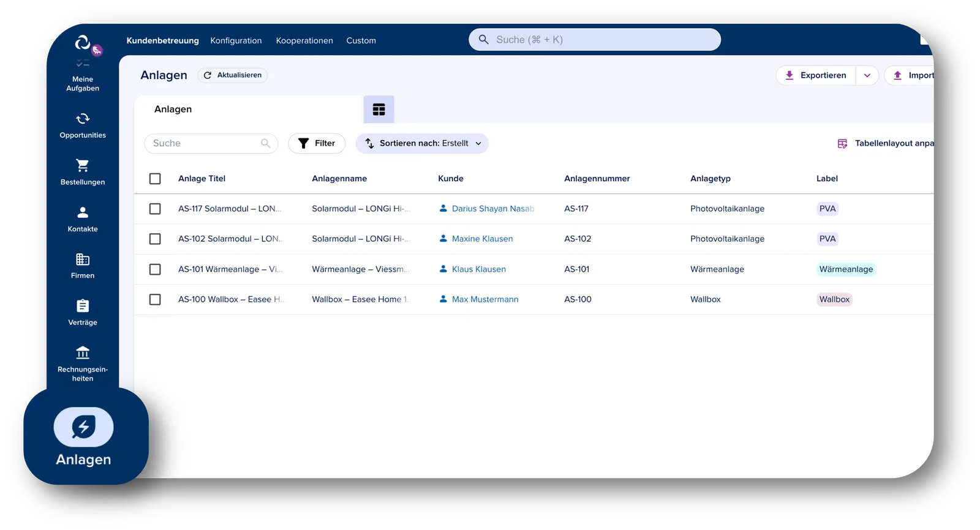Open Firmen building icon
This screenshot has width=980, height=530.
pos(83,259)
